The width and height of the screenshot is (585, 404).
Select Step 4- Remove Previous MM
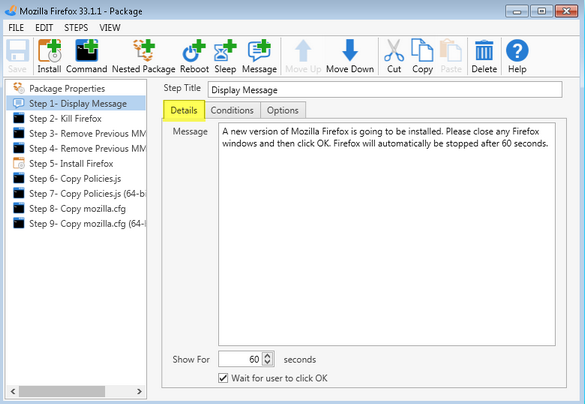click(76, 148)
